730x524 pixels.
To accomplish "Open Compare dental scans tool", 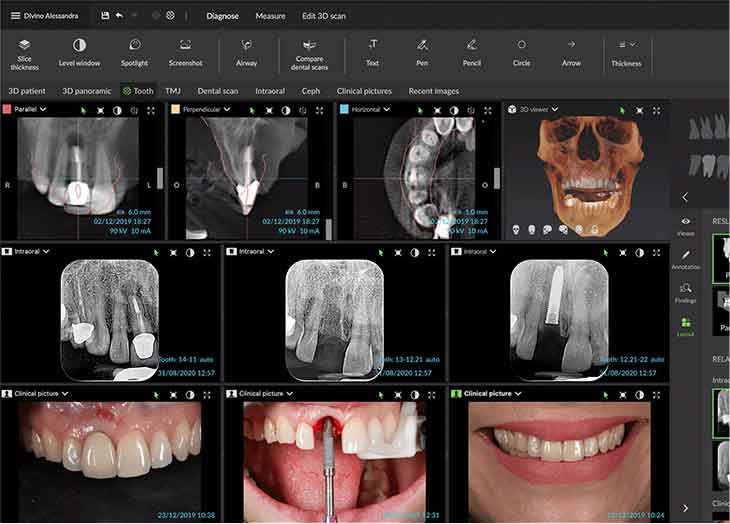I will (x=309, y=55).
